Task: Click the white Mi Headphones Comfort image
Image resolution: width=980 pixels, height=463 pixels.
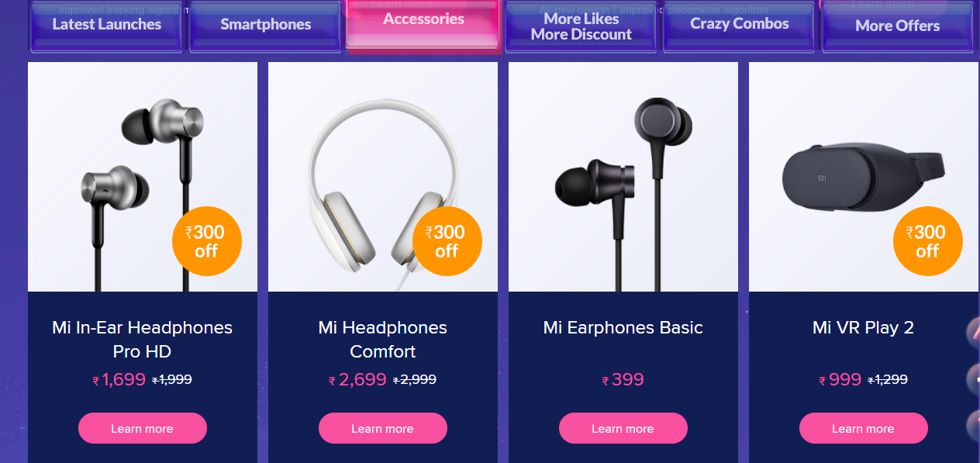Action: tap(383, 177)
